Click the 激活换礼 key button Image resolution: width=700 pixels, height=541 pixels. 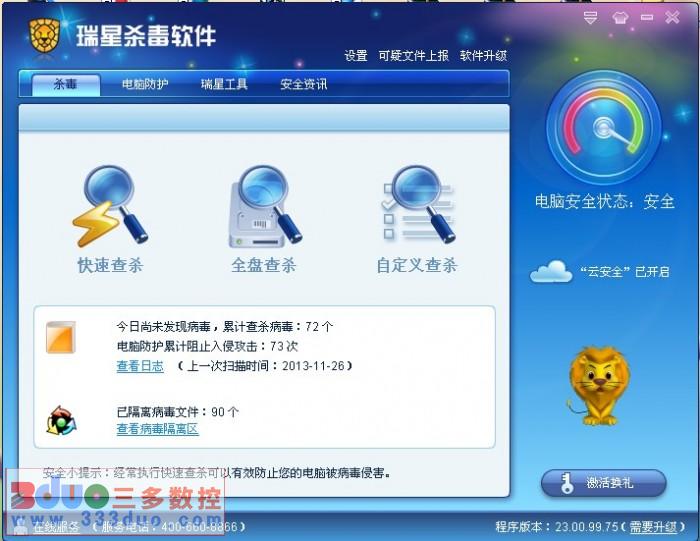pos(604,483)
